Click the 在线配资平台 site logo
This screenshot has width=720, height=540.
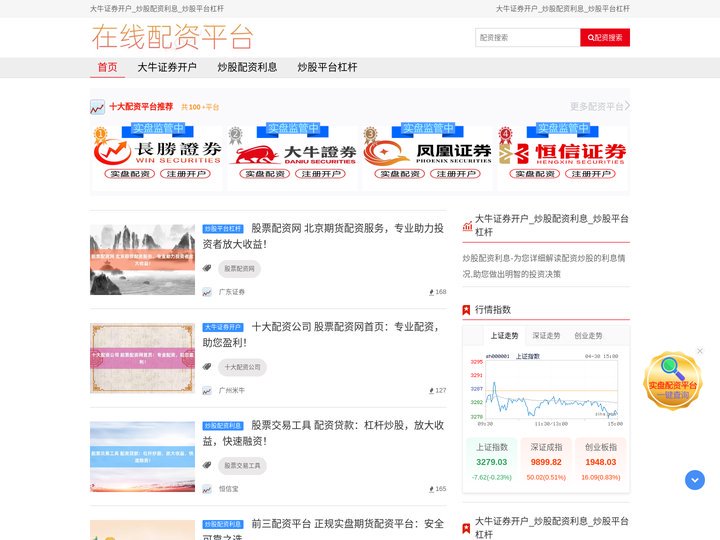[x=172, y=37]
